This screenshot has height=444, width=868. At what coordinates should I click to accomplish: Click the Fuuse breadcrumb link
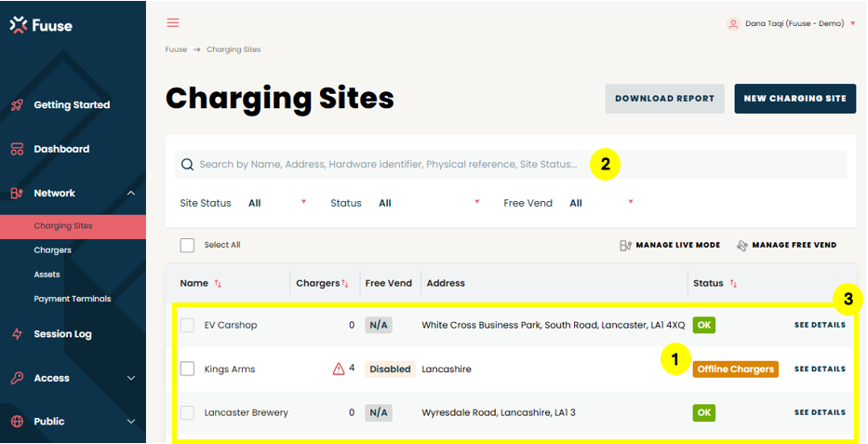pos(176,49)
